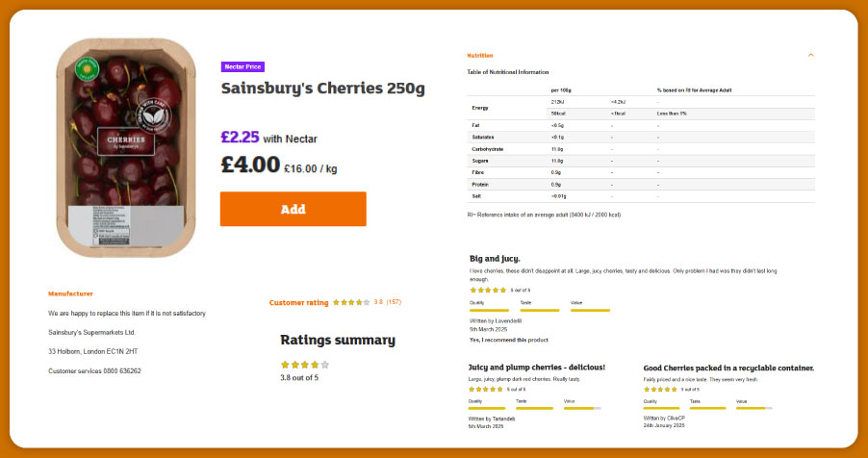This screenshot has width=868, height=458.
Task: Click the Good Cherries packed review title
Action: point(728,368)
